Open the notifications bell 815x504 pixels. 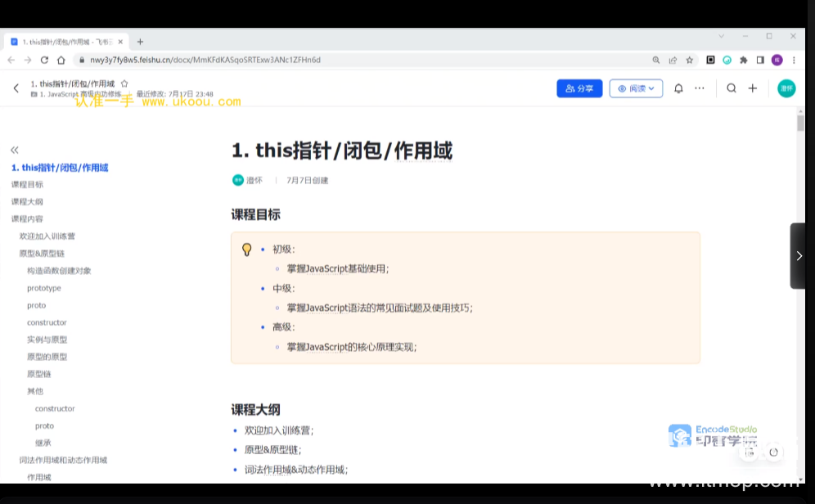click(678, 88)
